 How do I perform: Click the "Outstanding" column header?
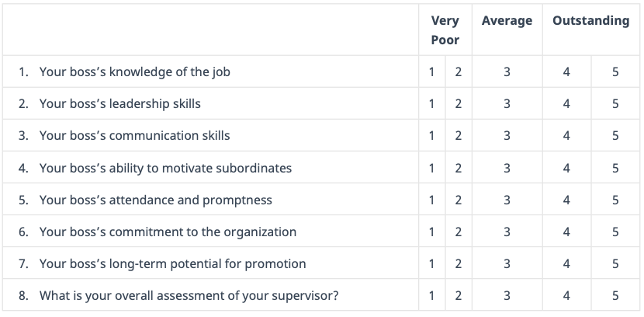[x=590, y=21]
